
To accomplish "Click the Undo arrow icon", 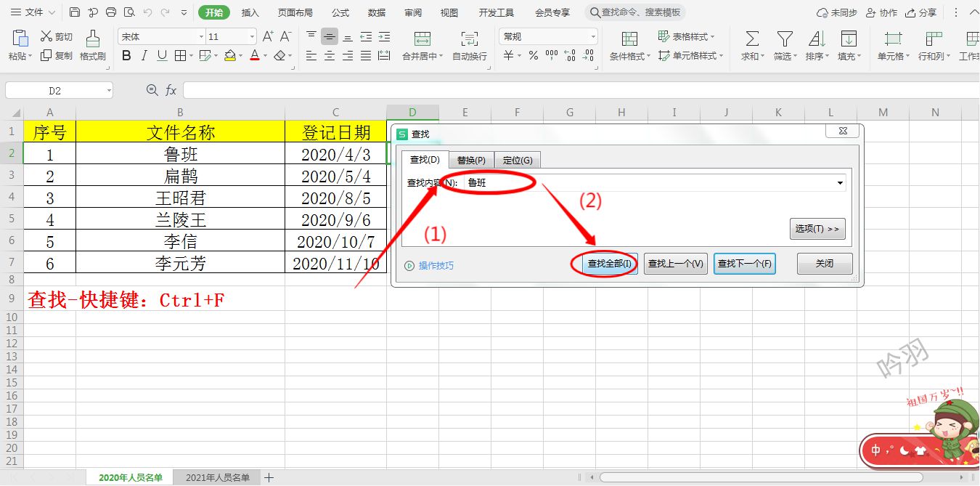I will (x=148, y=12).
